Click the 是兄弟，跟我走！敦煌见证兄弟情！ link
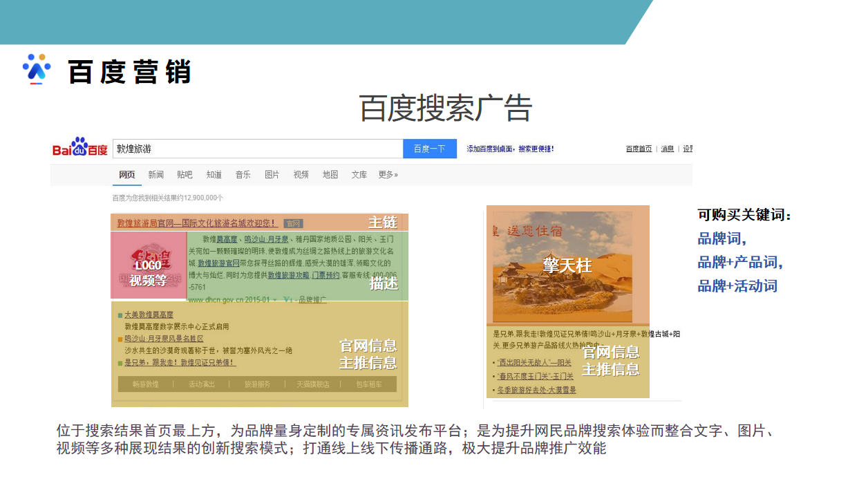This screenshot has width=868, height=488. coord(180,362)
